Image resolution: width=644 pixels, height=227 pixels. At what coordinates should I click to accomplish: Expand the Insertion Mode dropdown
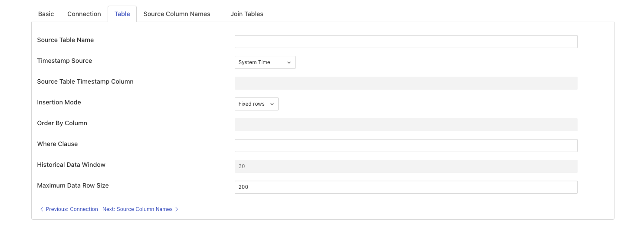(256, 104)
